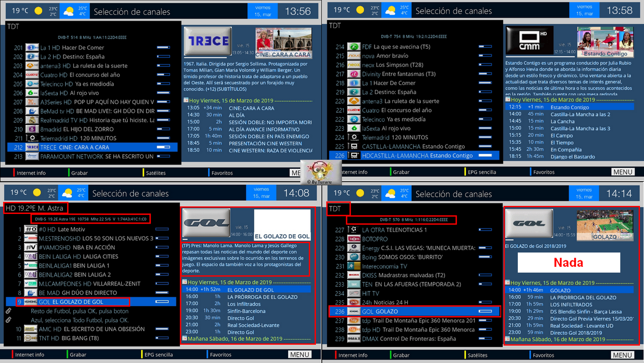Image resolution: width=644 pixels, height=363 pixels.
Task: Select EPG entry 'Castilla-La Mancha a las 2'
Action: [x=570, y=114]
